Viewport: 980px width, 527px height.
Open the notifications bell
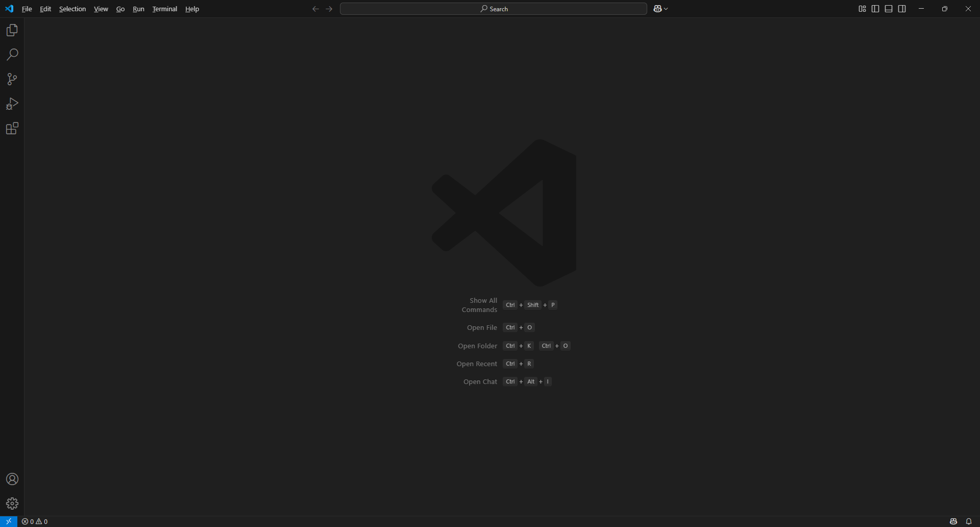[x=969, y=521]
